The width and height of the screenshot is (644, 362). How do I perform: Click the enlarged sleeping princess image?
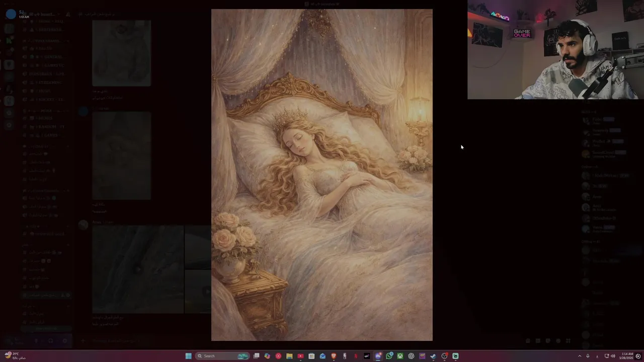click(322, 175)
